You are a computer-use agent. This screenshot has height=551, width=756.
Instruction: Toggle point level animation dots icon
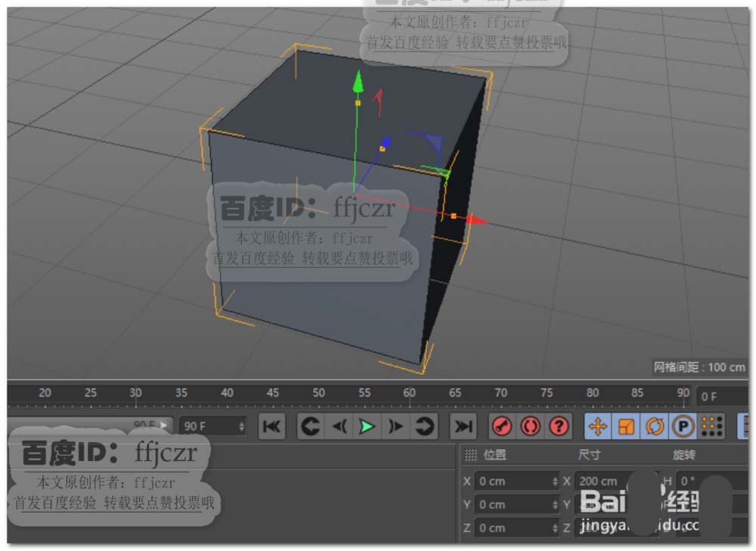711,426
